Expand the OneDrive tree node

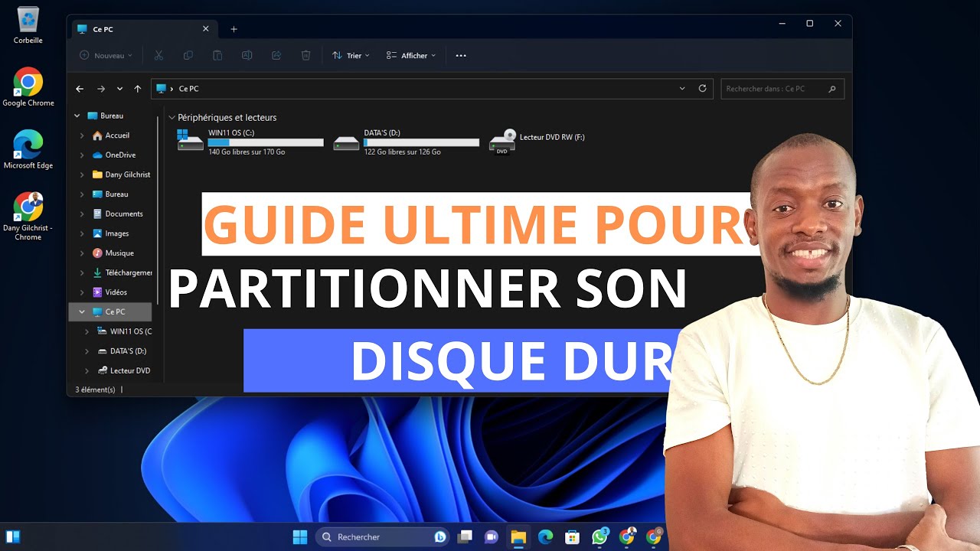click(x=82, y=155)
